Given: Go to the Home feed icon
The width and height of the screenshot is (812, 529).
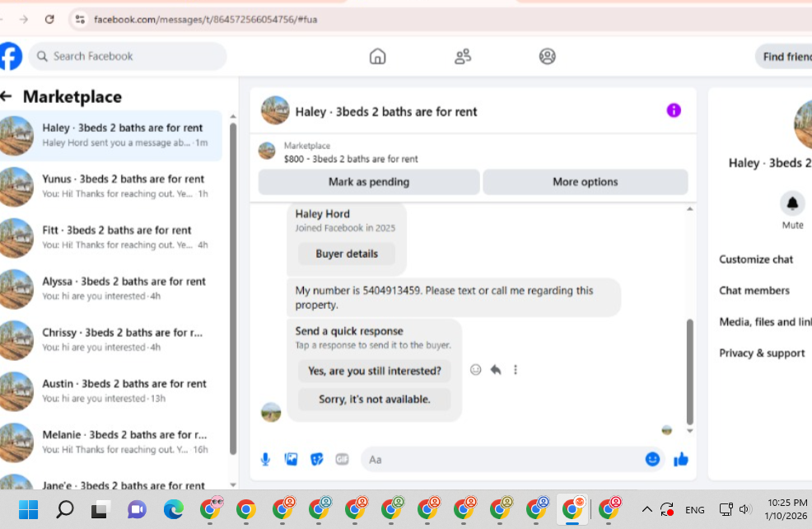Looking at the screenshot, I should coord(377,56).
